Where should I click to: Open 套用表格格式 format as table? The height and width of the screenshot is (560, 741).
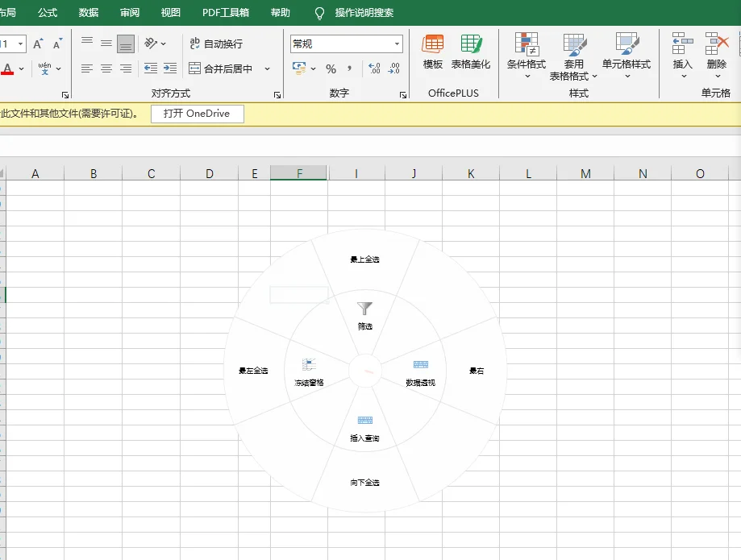coord(574,56)
